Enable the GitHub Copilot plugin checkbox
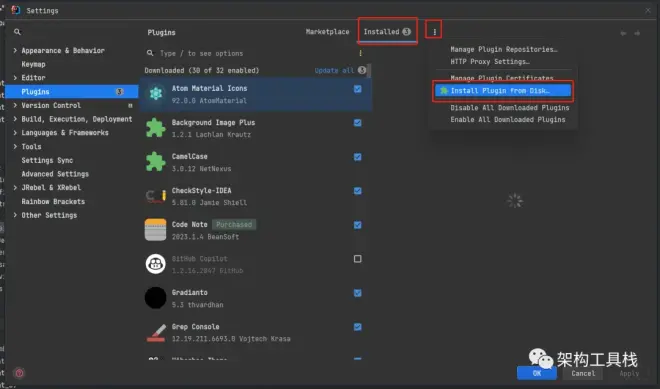 click(x=357, y=259)
